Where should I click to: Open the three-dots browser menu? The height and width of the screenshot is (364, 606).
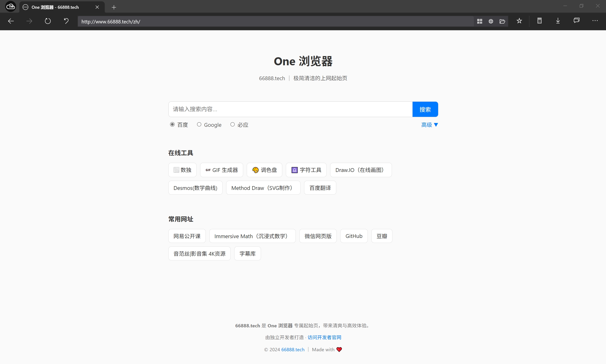(x=595, y=21)
